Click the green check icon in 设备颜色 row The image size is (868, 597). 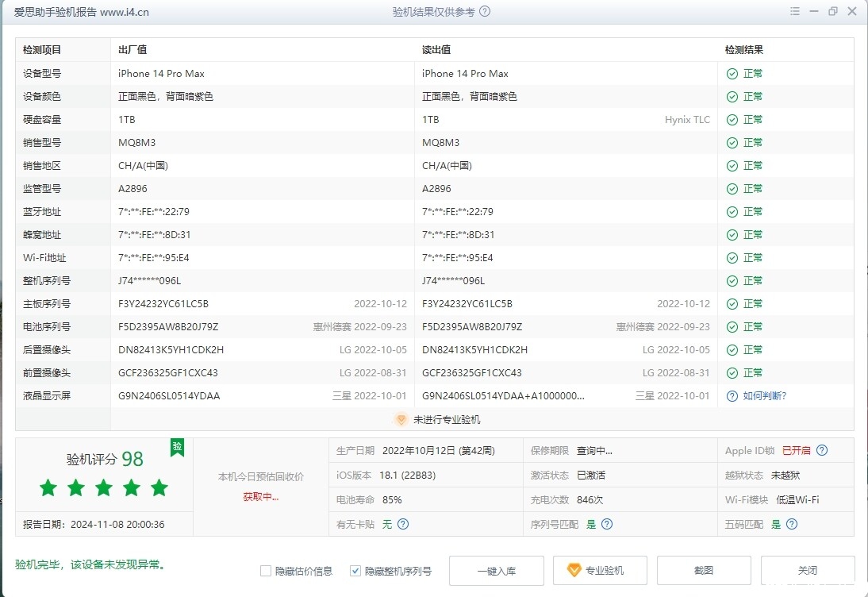732,97
